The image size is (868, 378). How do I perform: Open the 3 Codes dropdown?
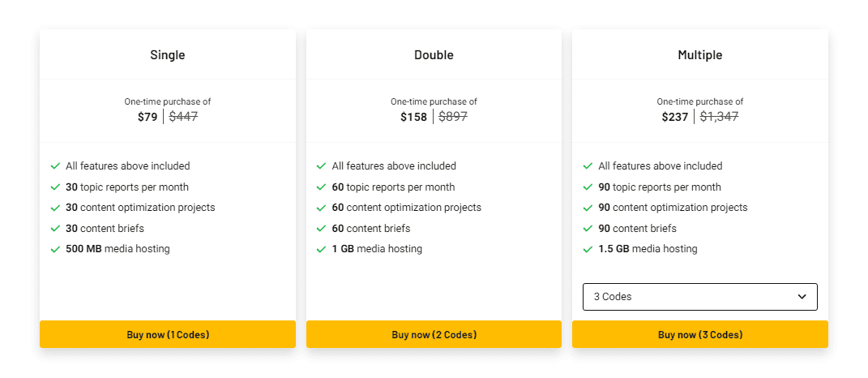coord(700,297)
